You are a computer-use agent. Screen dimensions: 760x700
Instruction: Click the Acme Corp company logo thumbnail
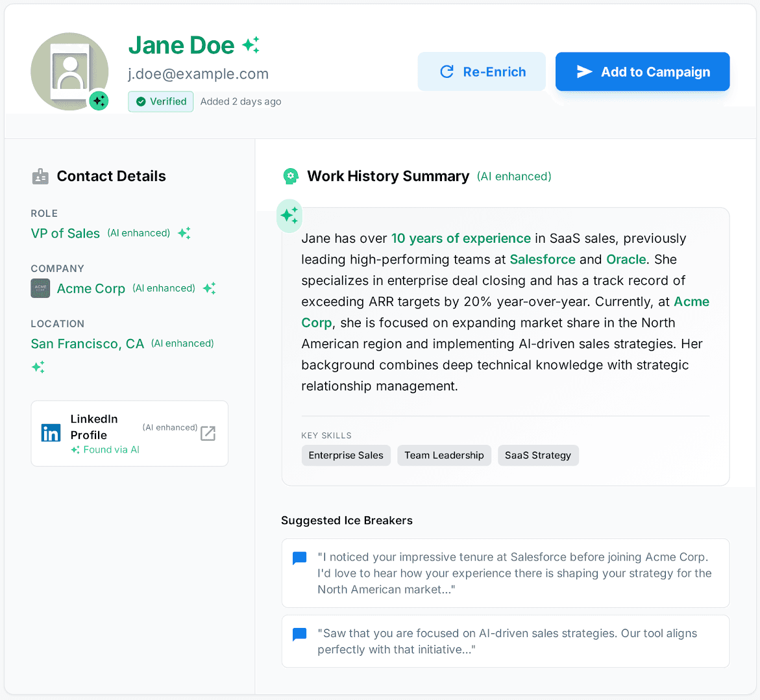click(x=40, y=288)
